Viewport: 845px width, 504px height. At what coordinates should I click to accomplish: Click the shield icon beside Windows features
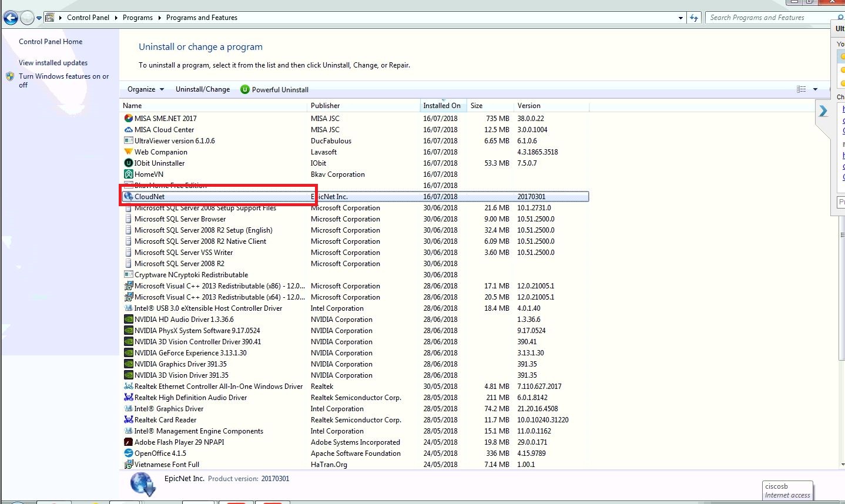pos(10,76)
